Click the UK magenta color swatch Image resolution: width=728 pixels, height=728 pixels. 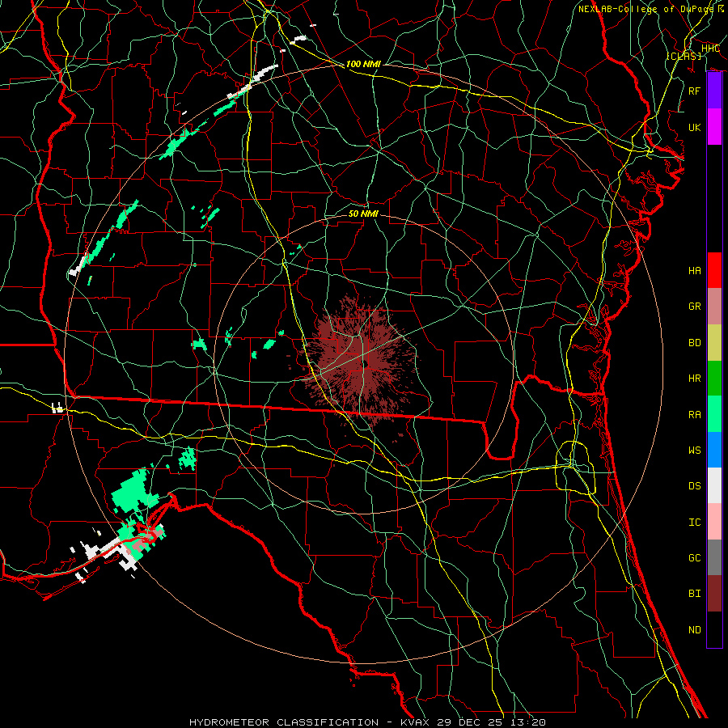tap(714, 127)
